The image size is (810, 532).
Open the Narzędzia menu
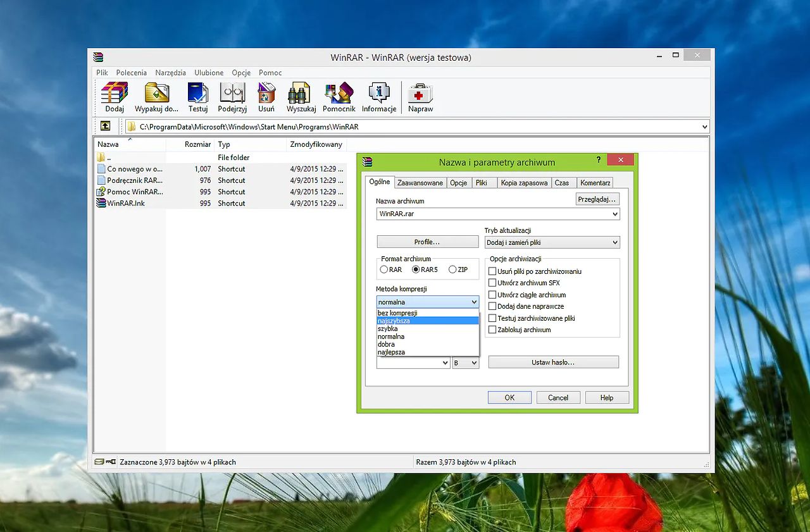click(x=171, y=73)
